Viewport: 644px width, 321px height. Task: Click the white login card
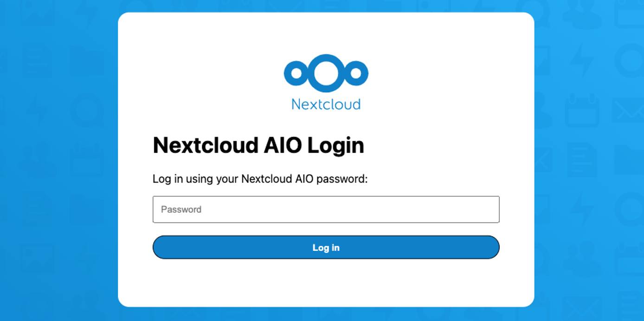coord(326,283)
